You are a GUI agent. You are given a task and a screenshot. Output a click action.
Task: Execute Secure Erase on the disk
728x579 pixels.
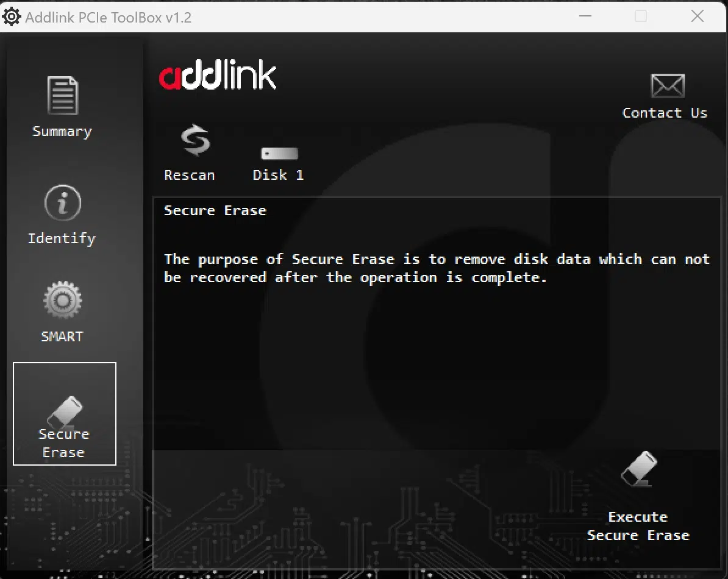click(638, 497)
